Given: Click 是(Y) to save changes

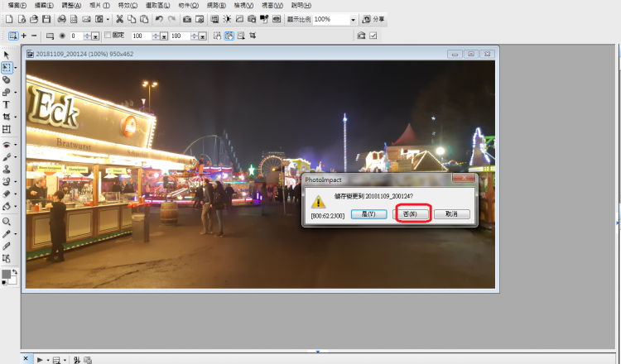Looking at the screenshot, I should 368,214.
